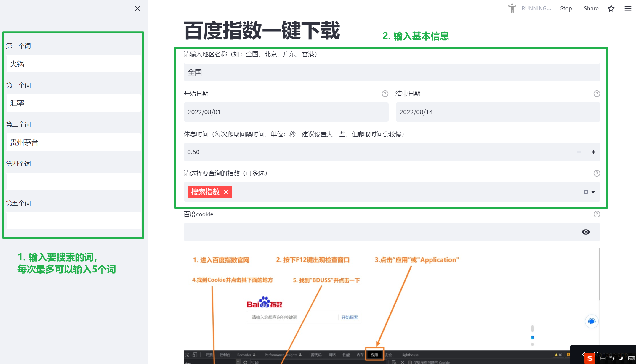This screenshot has width=636, height=364.
Task: Close the sidebar with the X icon
Action: click(137, 9)
